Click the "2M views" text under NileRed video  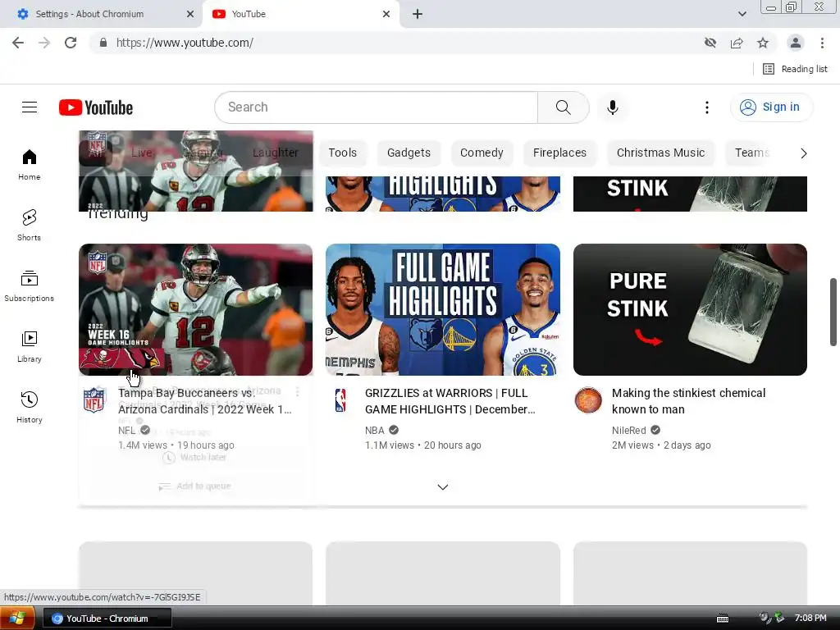632,445
